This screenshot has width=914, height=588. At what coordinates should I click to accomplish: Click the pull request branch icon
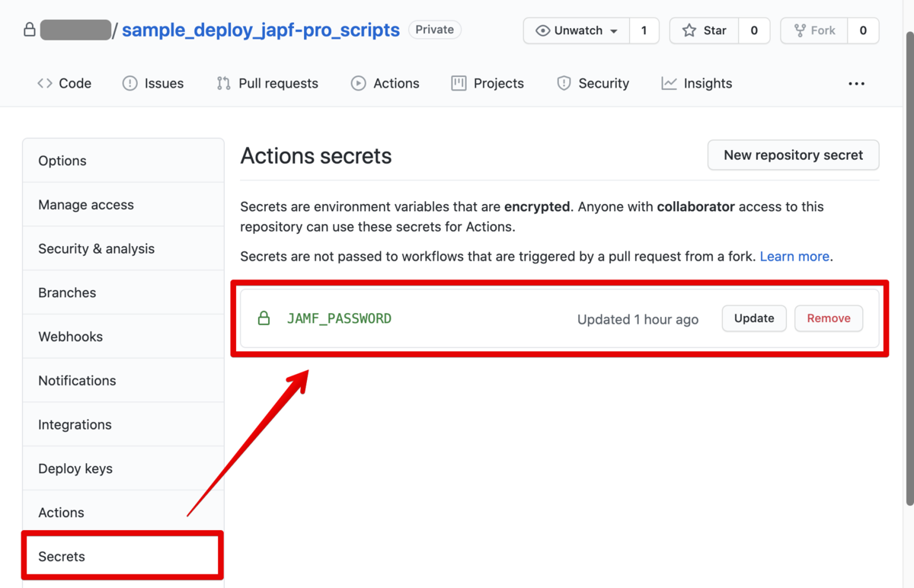[223, 84]
